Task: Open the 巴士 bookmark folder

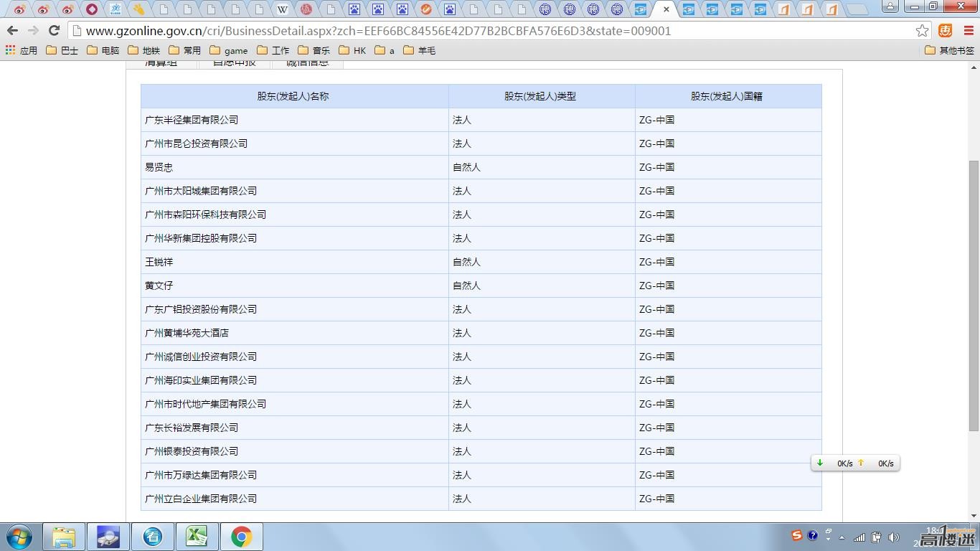Action: pyautogui.click(x=62, y=50)
